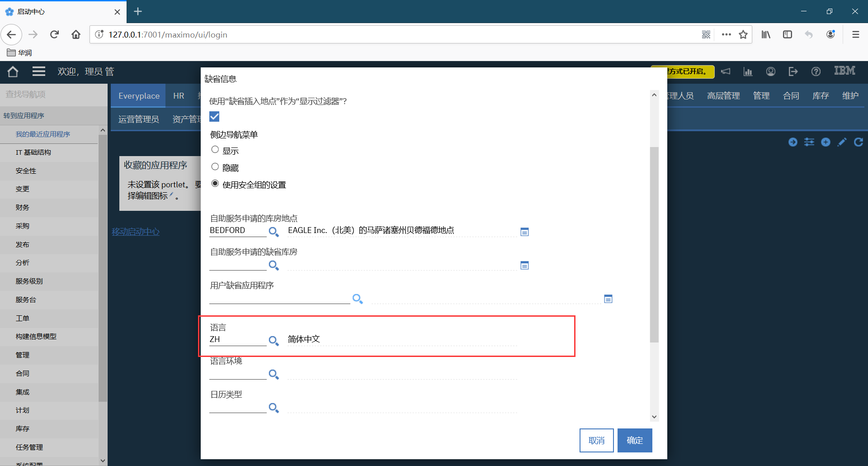Open the lookup for 日历类型 field
This screenshot has height=466, width=868.
274,408
